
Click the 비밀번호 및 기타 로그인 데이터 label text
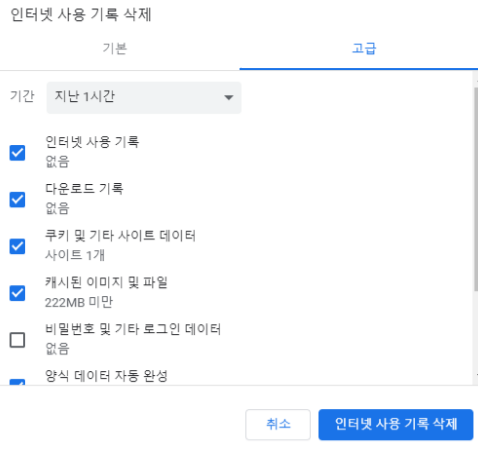coord(133,329)
